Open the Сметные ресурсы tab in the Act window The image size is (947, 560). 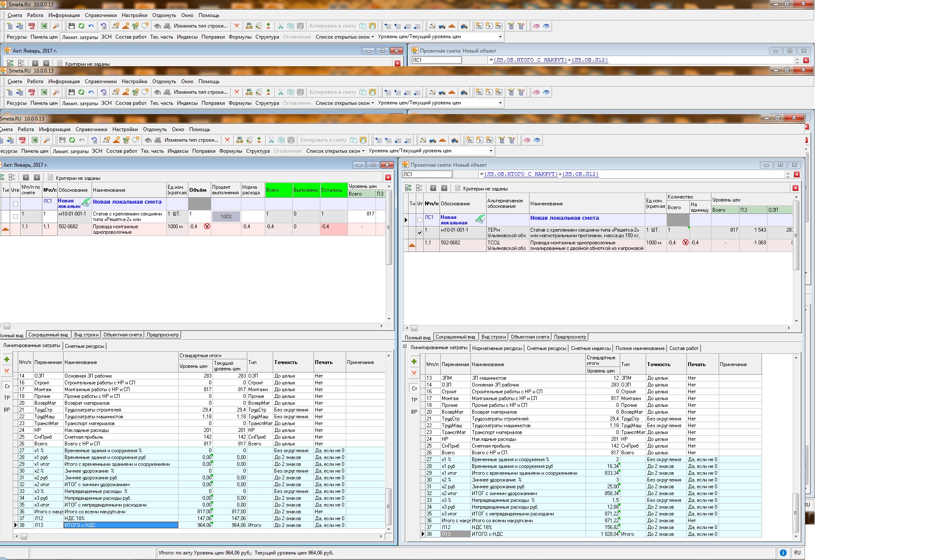[84, 346]
